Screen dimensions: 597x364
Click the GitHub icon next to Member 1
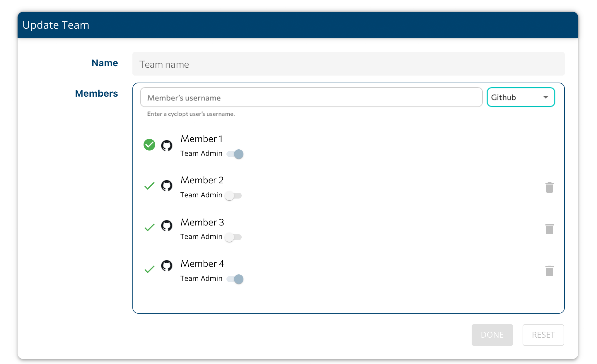click(167, 145)
